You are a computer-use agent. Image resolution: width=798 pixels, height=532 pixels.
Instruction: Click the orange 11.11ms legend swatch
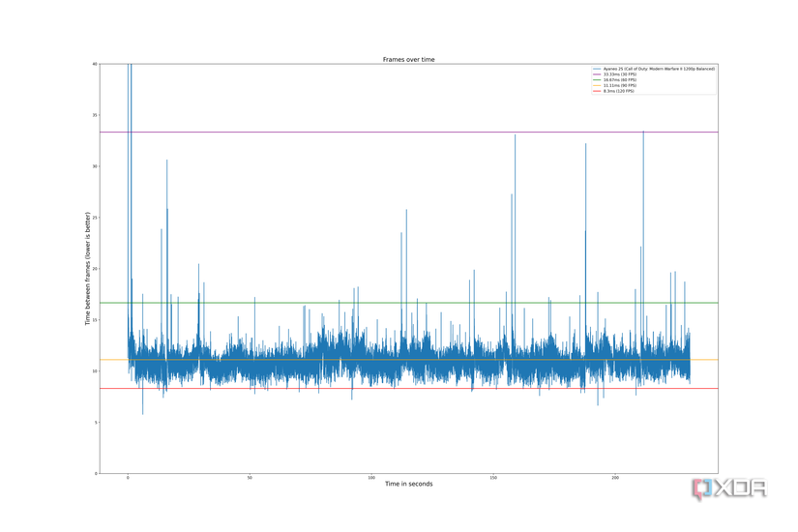point(597,85)
